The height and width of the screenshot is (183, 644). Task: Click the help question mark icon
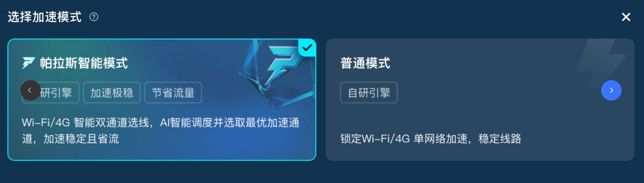click(x=94, y=17)
